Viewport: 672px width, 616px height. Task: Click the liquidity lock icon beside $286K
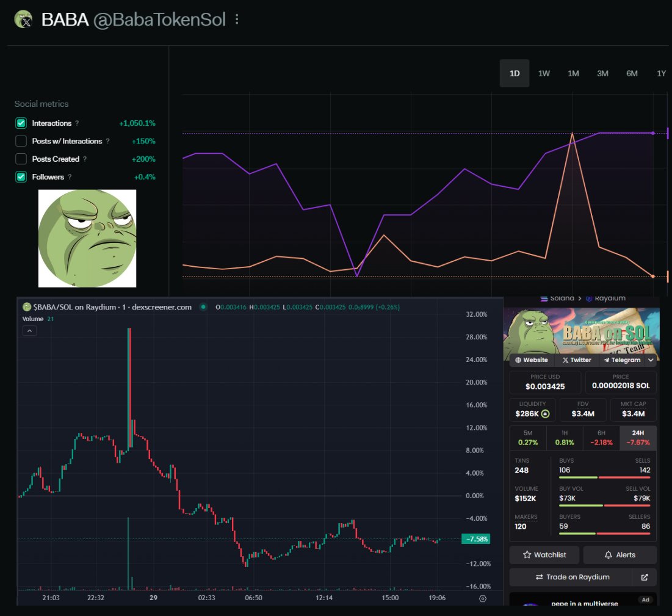click(x=545, y=414)
